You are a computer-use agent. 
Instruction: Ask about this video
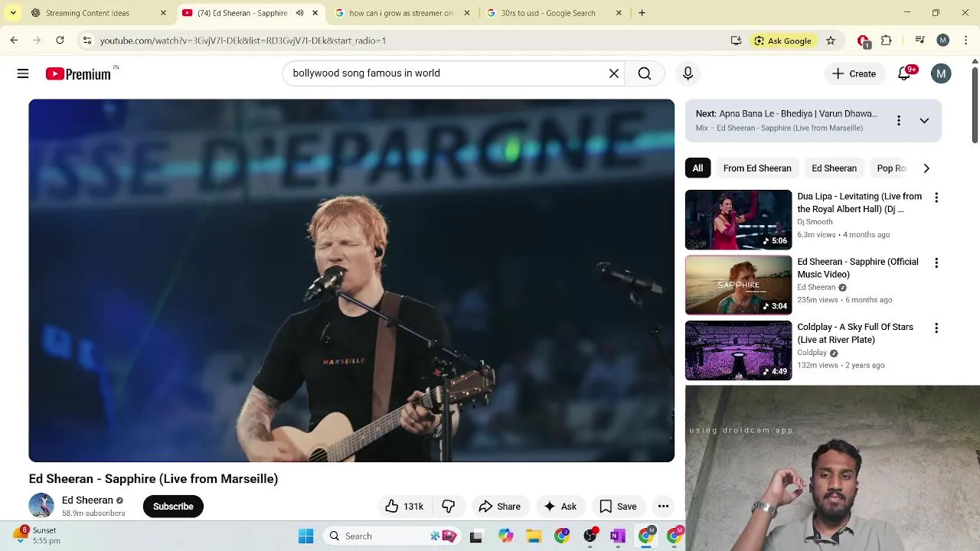(560, 506)
